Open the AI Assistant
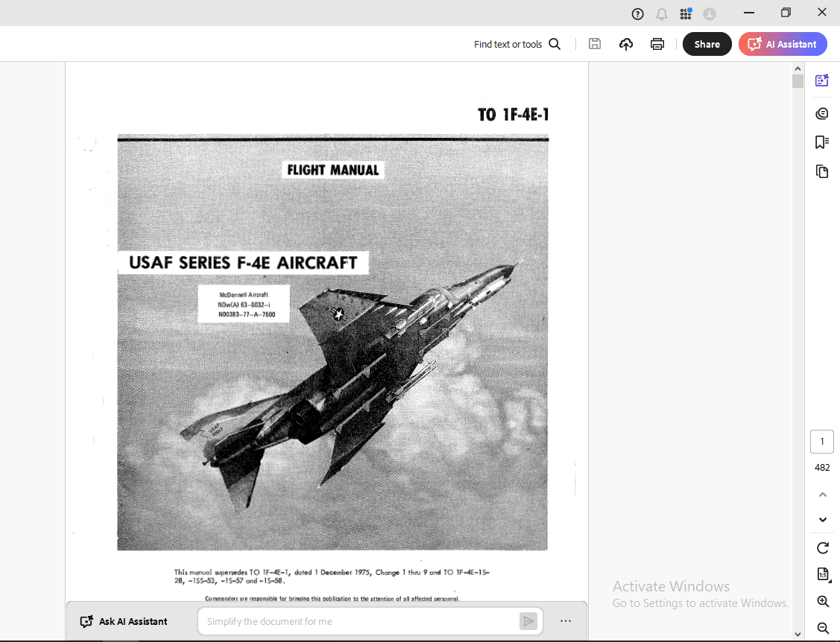This screenshot has height=642, width=840. click(783, 43)
